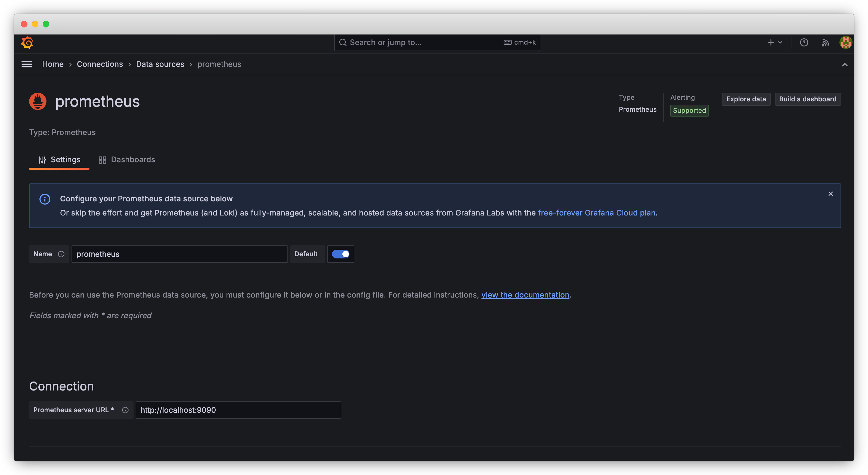The image size is (868, 475).
Task: Click the Prometheus flame logo
Action: coord(38,101)
